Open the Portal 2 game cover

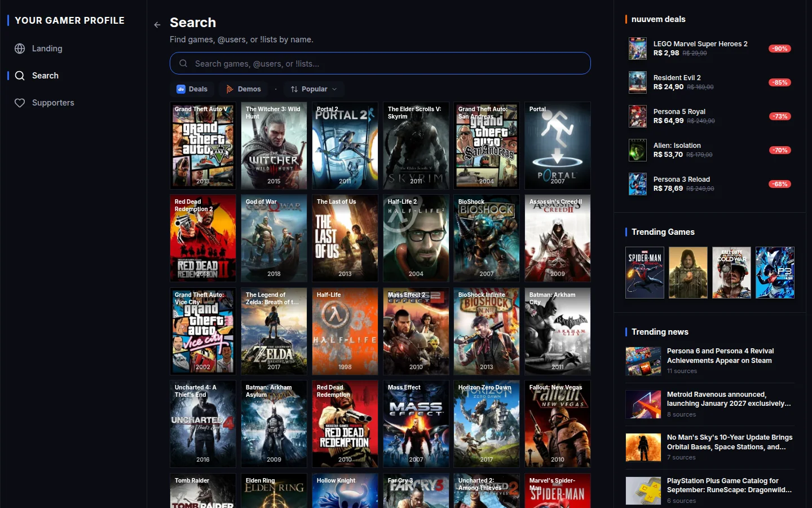pos(345,146)
